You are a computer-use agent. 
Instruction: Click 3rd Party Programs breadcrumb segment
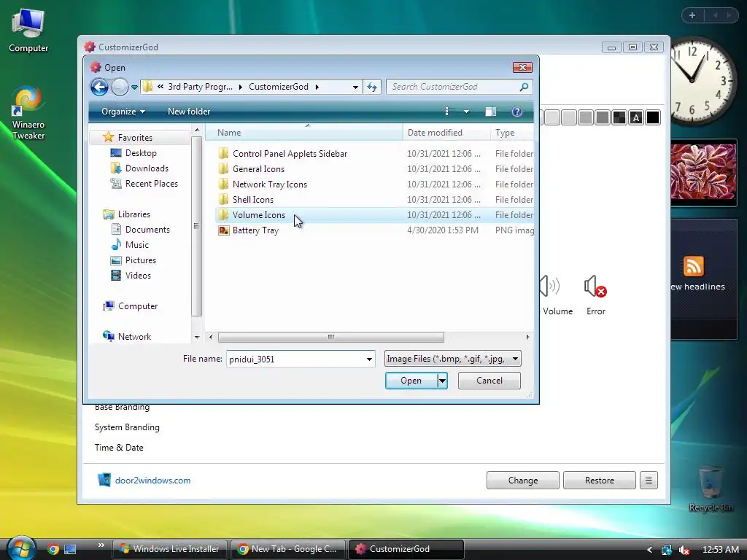200,87
